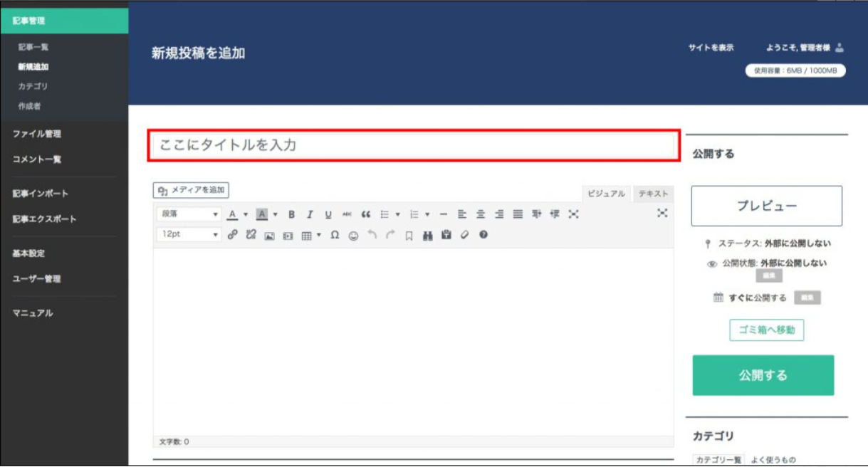
Task: Remove link with the unlink icon
Action: (251, 235)
